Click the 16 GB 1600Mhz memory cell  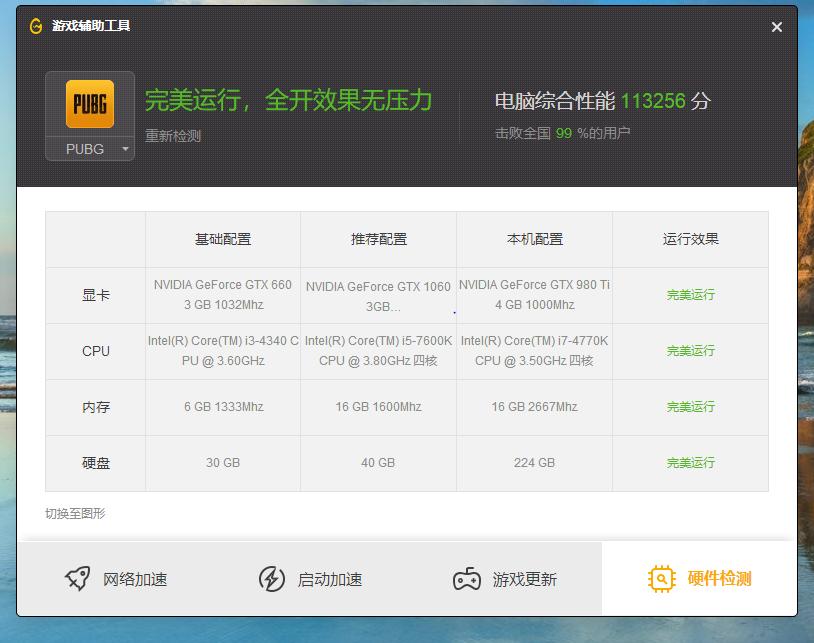click(x=378, y=407)
